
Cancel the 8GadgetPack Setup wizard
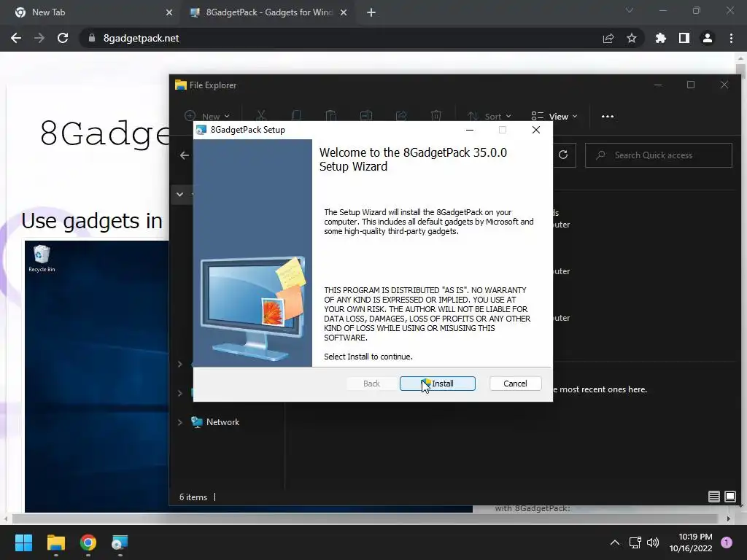coord(515,384)
